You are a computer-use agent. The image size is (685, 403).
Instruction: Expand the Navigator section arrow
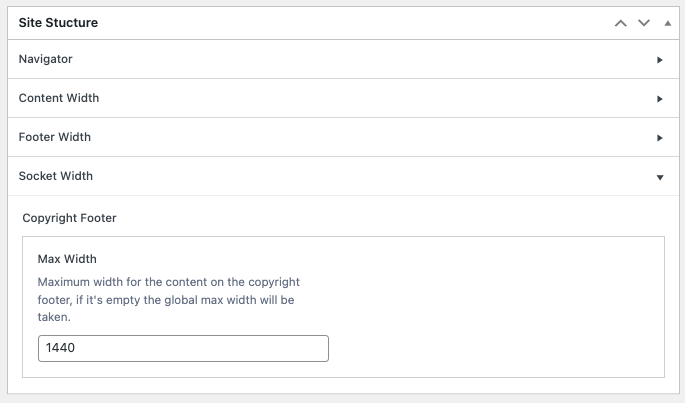(x=660, y=60)
